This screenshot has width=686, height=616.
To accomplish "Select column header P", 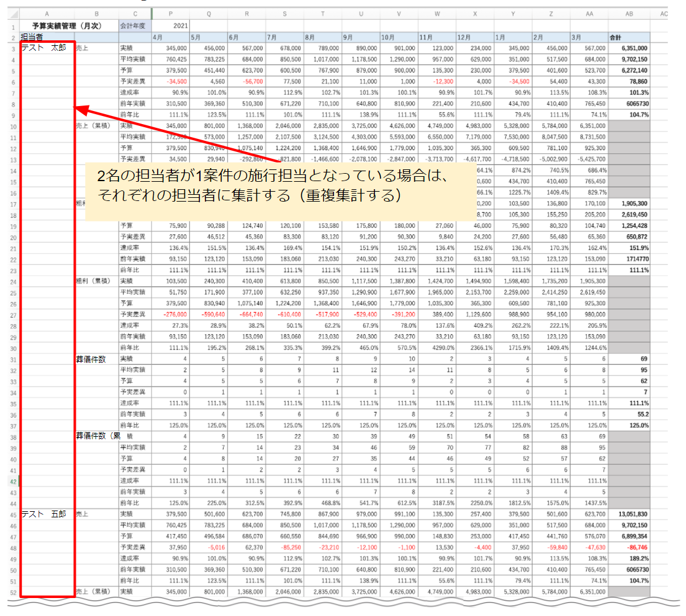I will (170, 13).
